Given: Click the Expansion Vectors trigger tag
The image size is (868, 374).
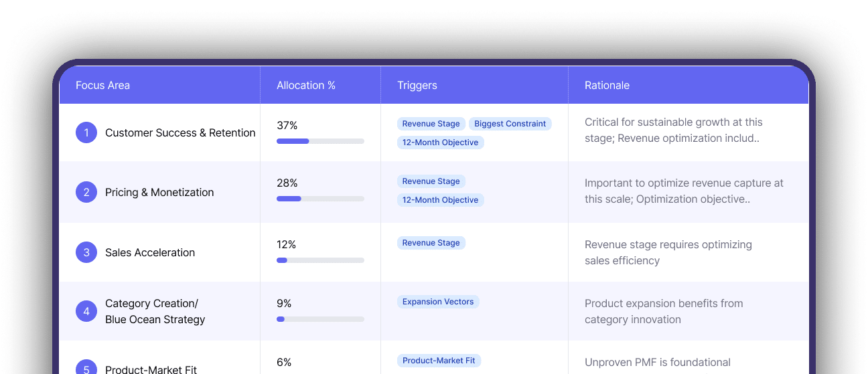Looking at the screenshot, I should (438, 302).
